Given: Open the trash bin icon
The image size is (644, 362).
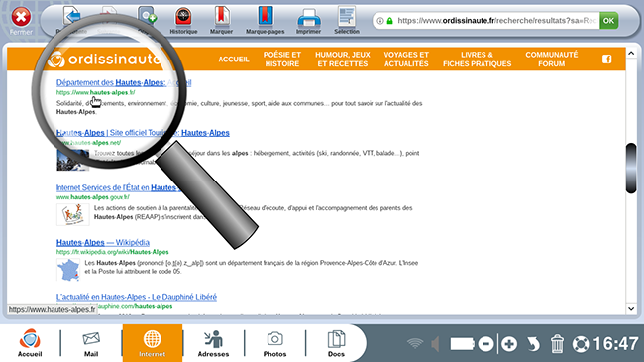Looking at the screenshot, I should (x=557, y=344).
